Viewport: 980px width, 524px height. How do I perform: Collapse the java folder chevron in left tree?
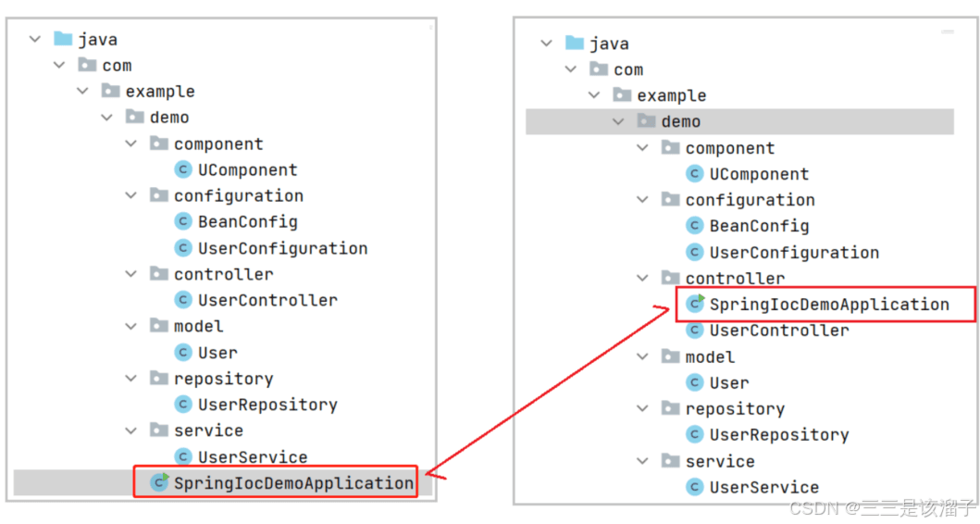point(35,39)
